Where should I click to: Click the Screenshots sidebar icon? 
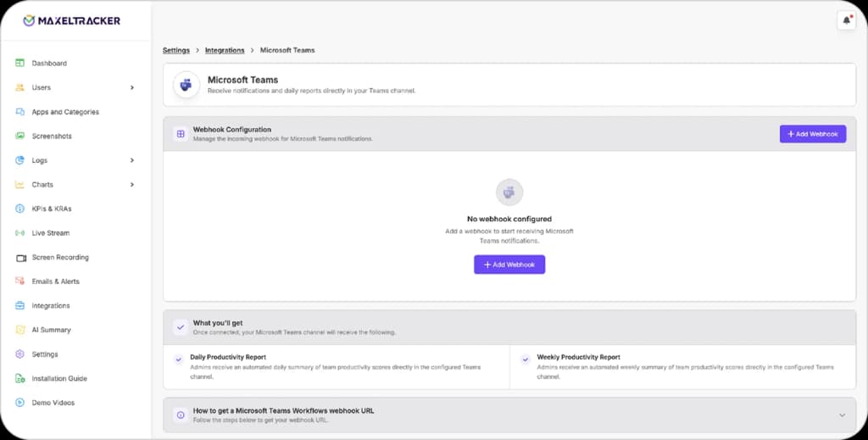(x=20, y=136)
